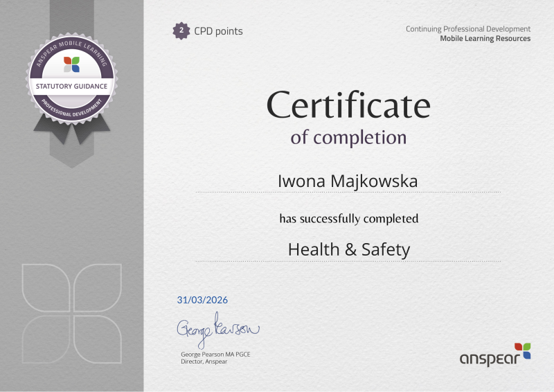Click the 'STATUTORY GUIDANCE' banner text on seal

(x=71, y=85)
